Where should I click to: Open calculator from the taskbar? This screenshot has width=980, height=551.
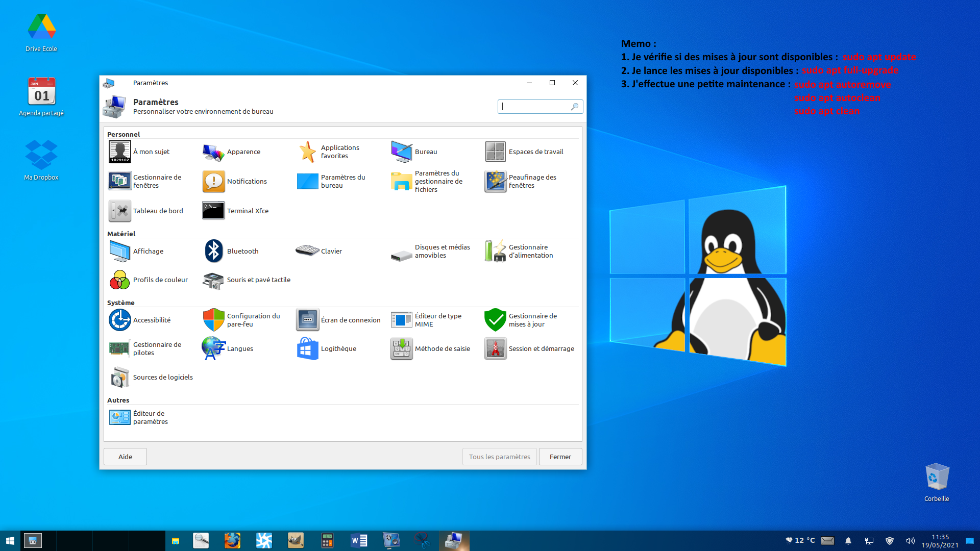(327, 541)
